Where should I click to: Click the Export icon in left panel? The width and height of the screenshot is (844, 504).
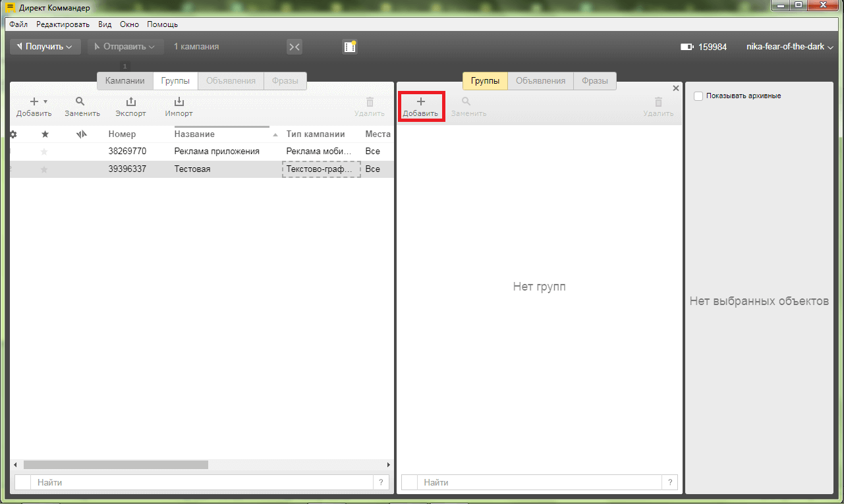coord(130,102)
